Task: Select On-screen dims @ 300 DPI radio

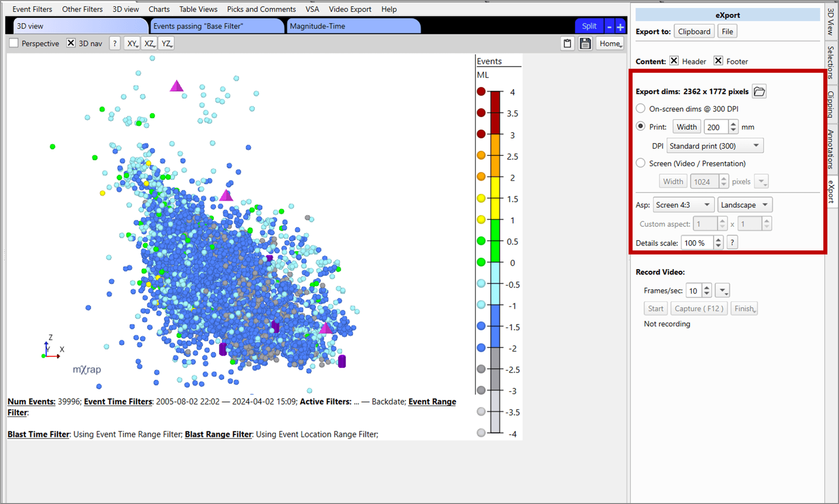Action: [x=641, y=109]
